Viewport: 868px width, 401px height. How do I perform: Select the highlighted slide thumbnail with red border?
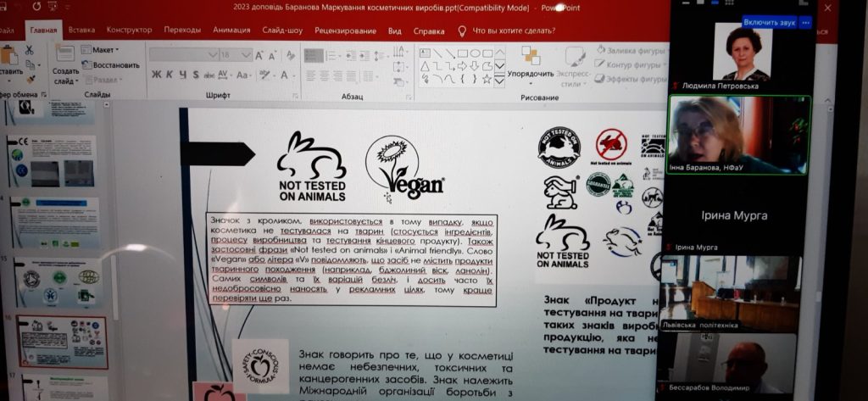click(63, 342)
